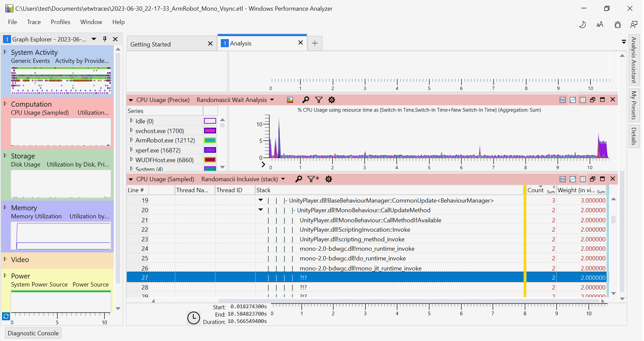
Task: Expand Computation in Graph Explorer
Action: (x=5, y=104)
